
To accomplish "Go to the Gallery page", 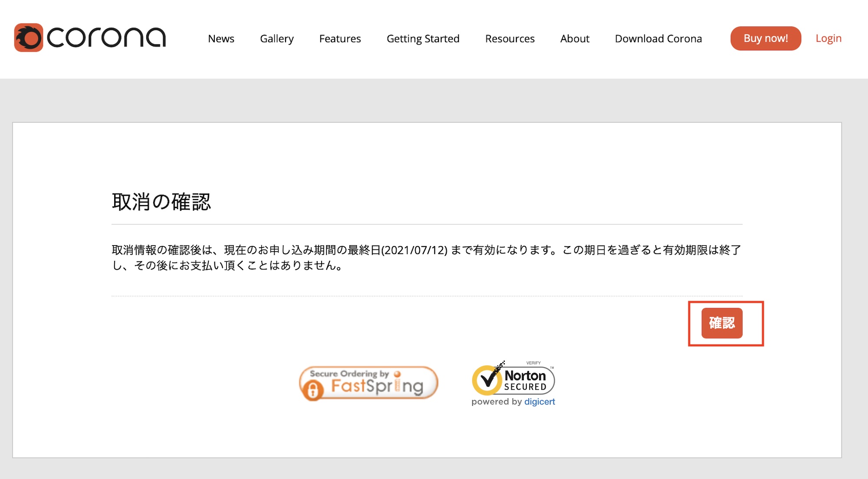I will tap(276, 39).
